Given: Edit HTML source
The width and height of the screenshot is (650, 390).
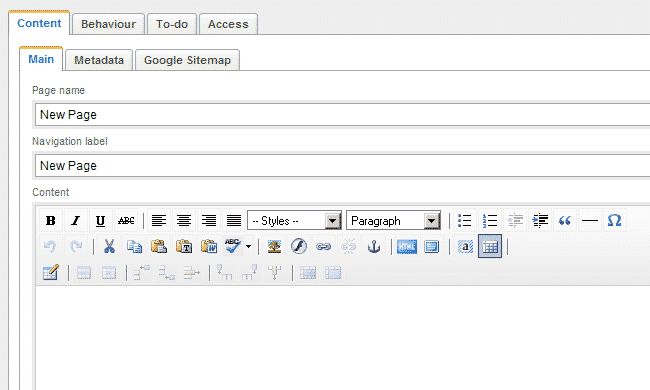Looking at the screenshot, I should [407, 247].
